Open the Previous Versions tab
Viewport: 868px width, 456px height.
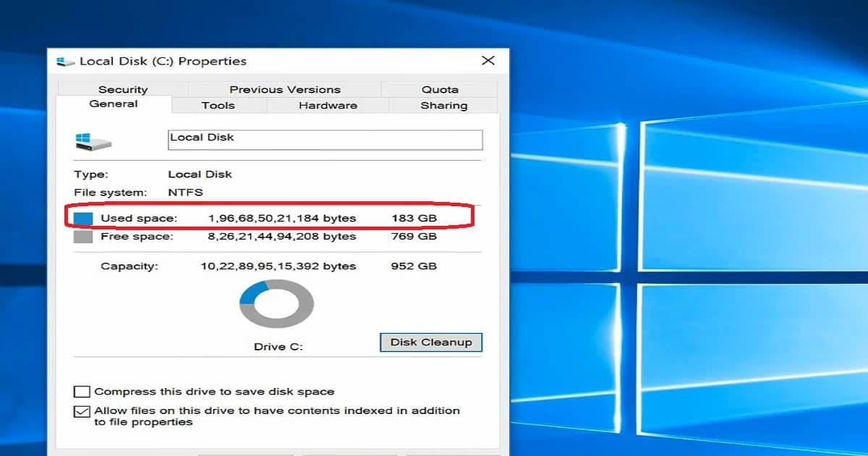pos(285,89)
